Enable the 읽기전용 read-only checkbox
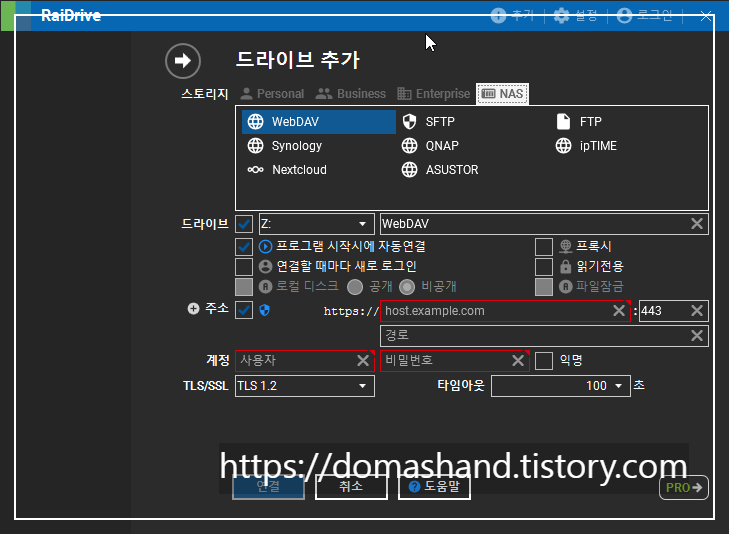729x534 pixels. pos(543,267)
